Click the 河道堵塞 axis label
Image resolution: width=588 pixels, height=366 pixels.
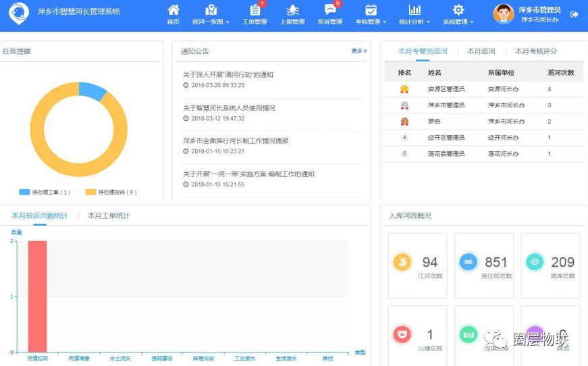79,359
